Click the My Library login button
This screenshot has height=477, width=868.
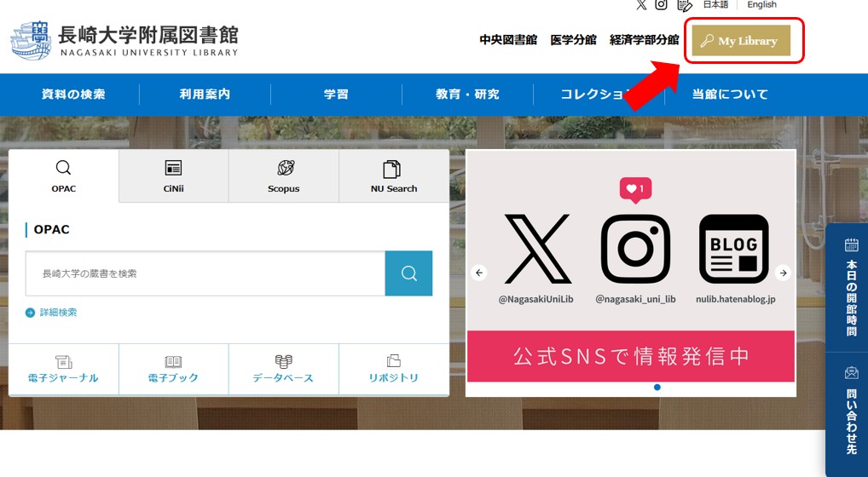coord(741,41)
